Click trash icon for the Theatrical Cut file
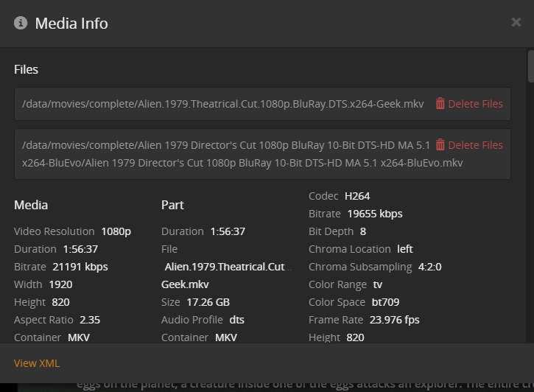 coord(440,104)
